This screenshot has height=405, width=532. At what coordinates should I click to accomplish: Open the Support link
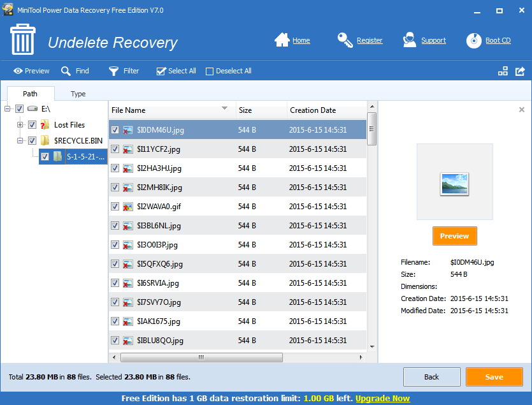pos(433,40)
